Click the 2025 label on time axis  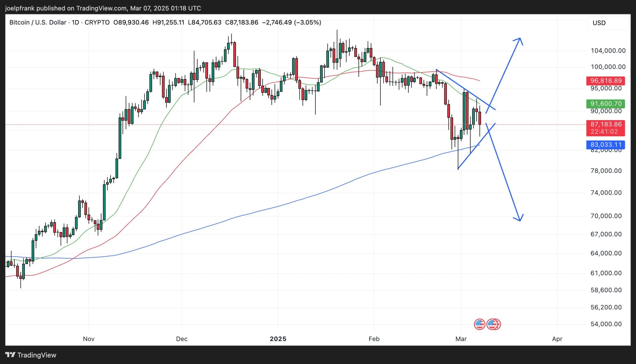[278, 339]
